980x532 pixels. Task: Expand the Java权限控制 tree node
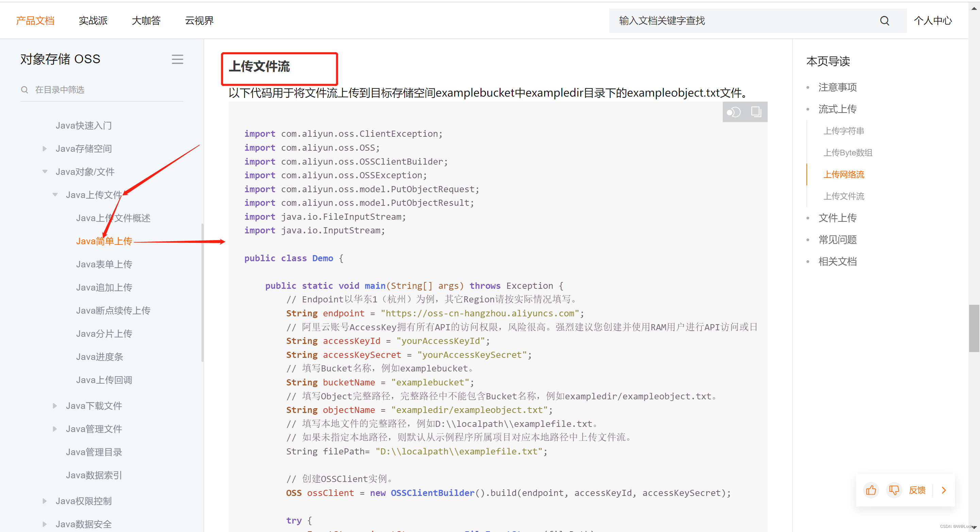pyautogui.click(x=45, y=501)
